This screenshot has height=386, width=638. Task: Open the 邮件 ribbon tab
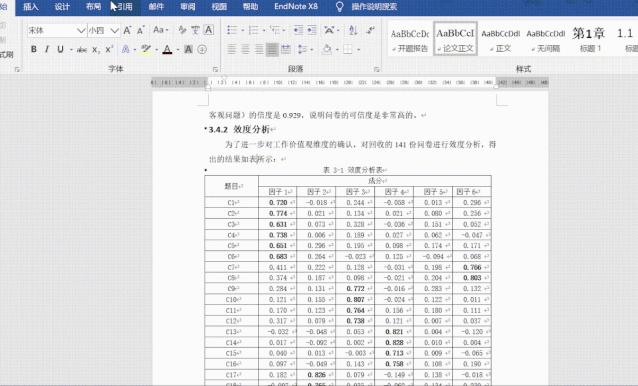pyautogui.click(x=156, y=7)
